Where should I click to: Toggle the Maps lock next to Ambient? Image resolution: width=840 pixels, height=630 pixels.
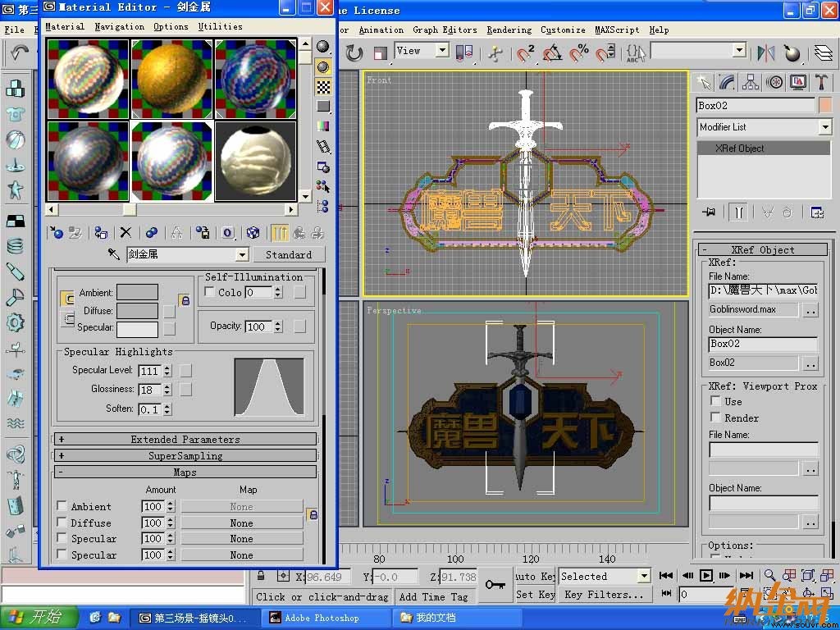coord(313,515)
